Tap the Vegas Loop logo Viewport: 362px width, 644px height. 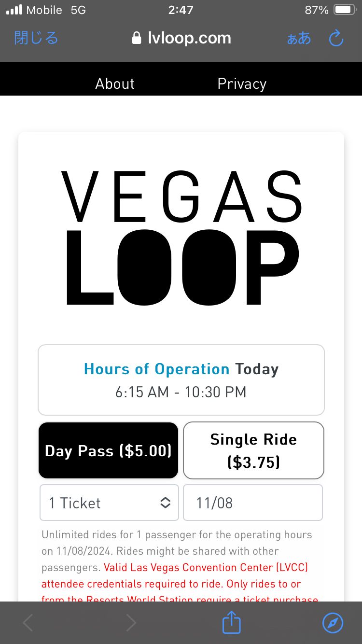(181, 238)
